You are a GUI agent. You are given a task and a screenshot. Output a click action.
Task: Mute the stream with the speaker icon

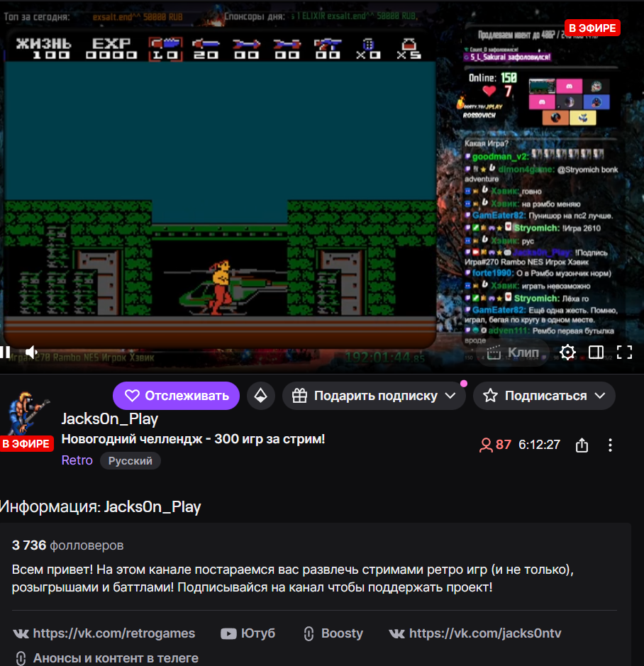tap(31, 352)
